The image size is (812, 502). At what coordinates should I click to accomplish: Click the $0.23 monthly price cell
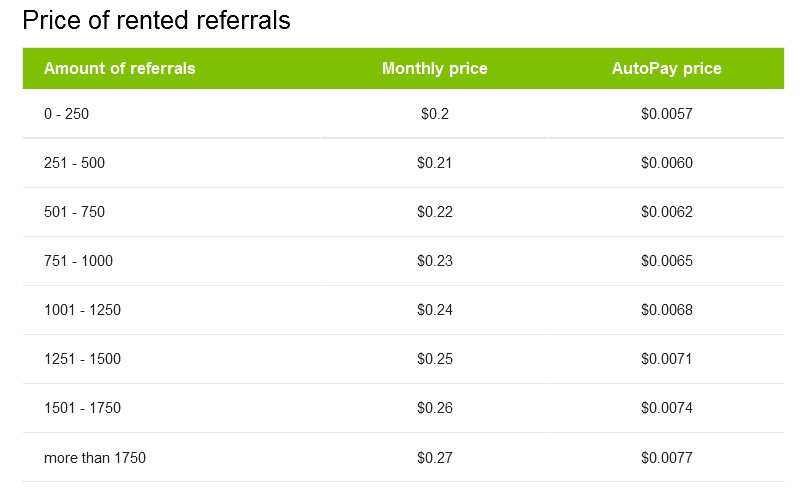click(x=434, y=261)
